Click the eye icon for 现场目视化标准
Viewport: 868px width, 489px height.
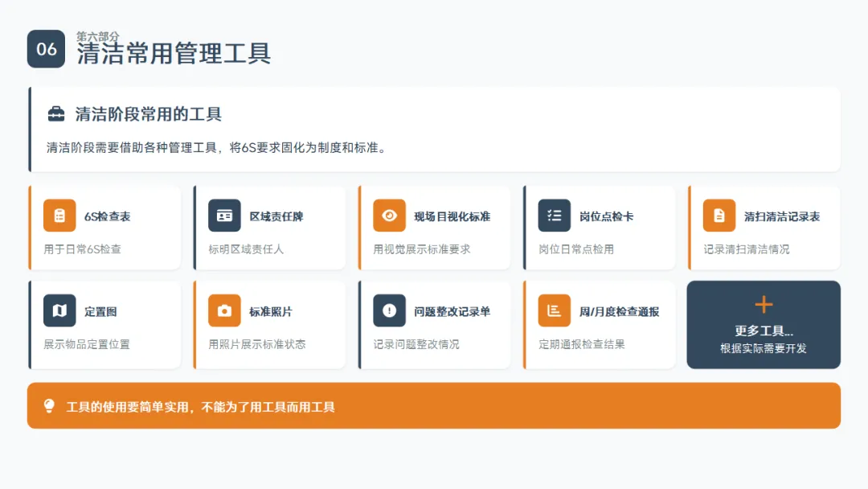point(389,216)
